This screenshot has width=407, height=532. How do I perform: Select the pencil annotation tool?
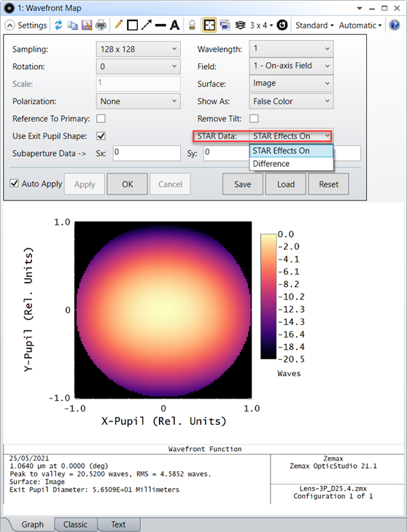pos(118,25)
